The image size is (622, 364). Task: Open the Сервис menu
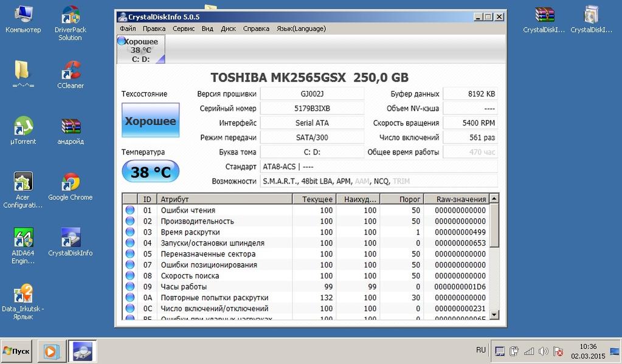click(184, 29)
